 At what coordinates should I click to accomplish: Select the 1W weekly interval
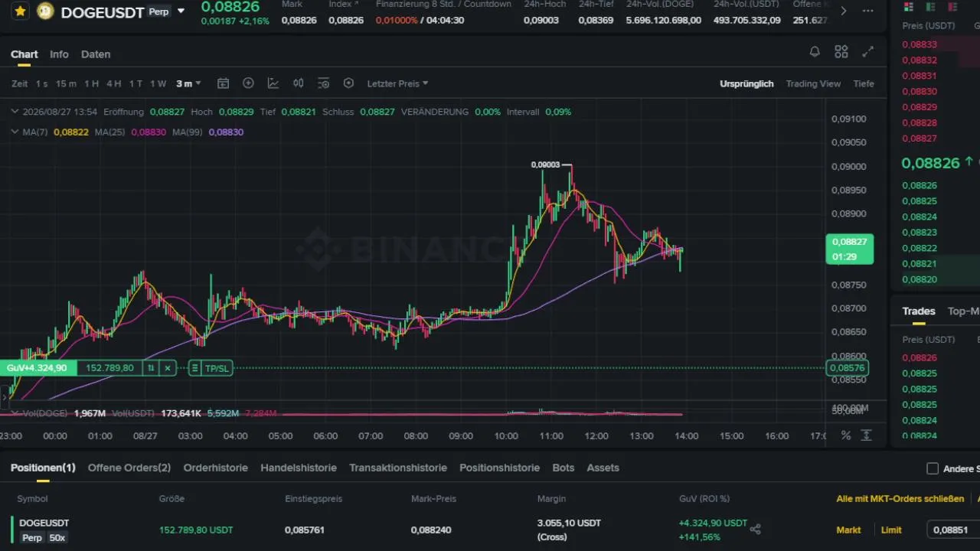point(158,83)
